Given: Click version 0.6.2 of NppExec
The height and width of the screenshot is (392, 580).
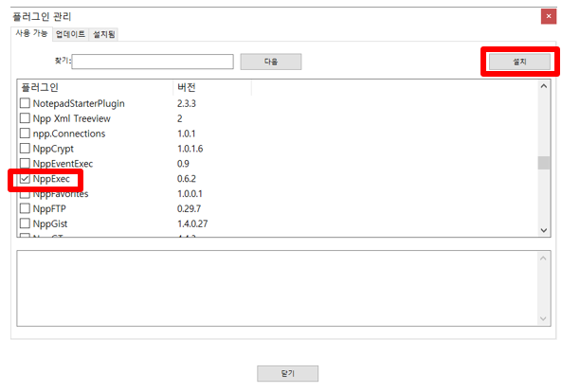Looking at the screenshot, I should coord(187,179).
